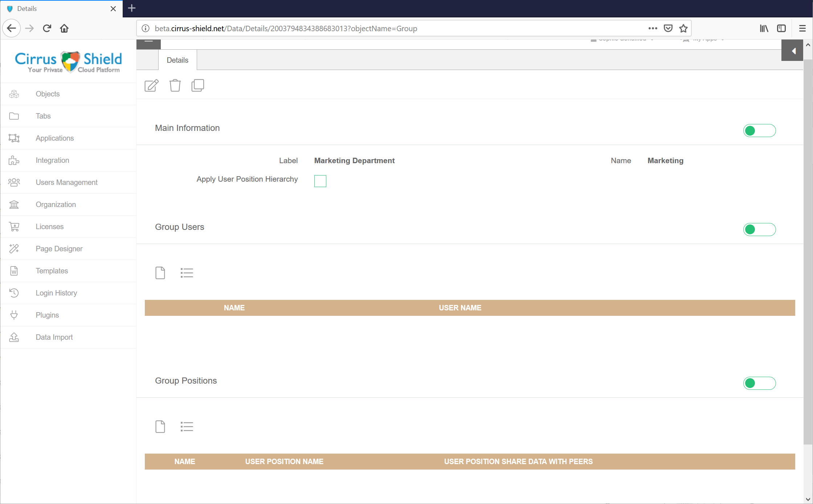The height and width of the screenshot is (504, 813).
Task: Toggle the Group Positions section on/off
Action: point(759,383)
